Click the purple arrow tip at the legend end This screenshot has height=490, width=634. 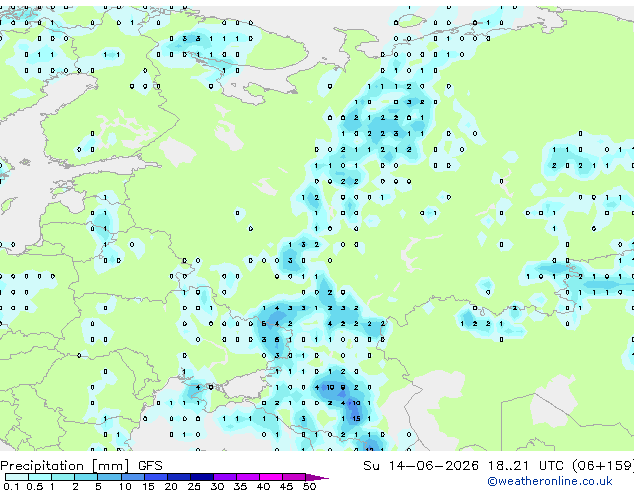click(x=317, y=477)
